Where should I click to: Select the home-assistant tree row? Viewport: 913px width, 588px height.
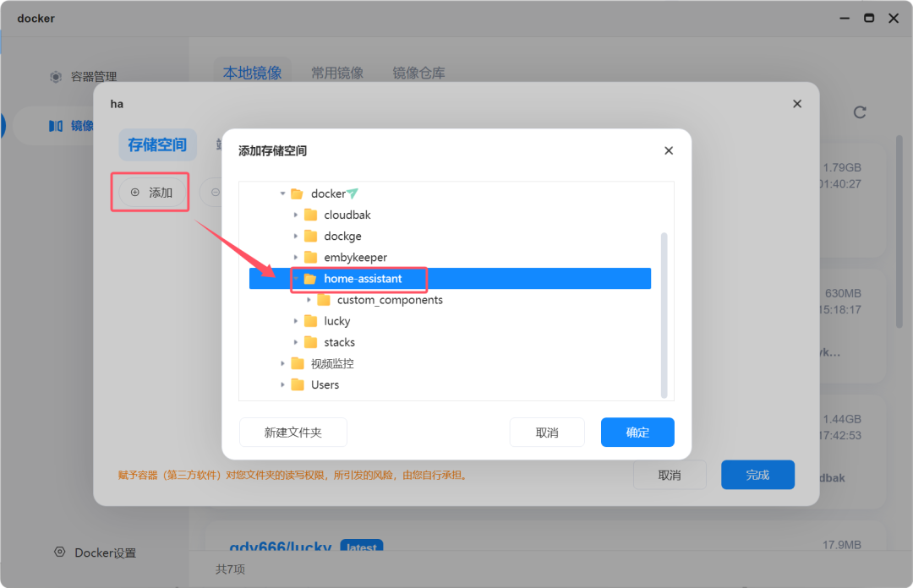(x=450, y=278)
